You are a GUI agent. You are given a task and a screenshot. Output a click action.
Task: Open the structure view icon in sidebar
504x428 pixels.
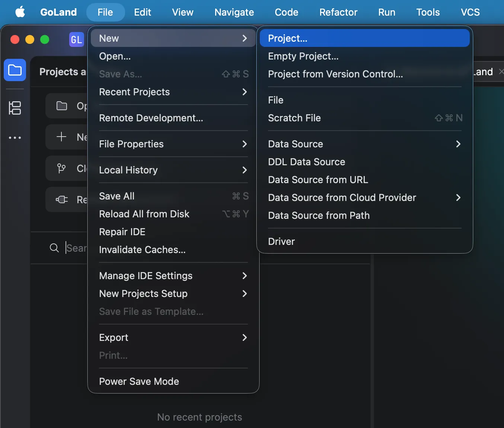tap(15, 108)
